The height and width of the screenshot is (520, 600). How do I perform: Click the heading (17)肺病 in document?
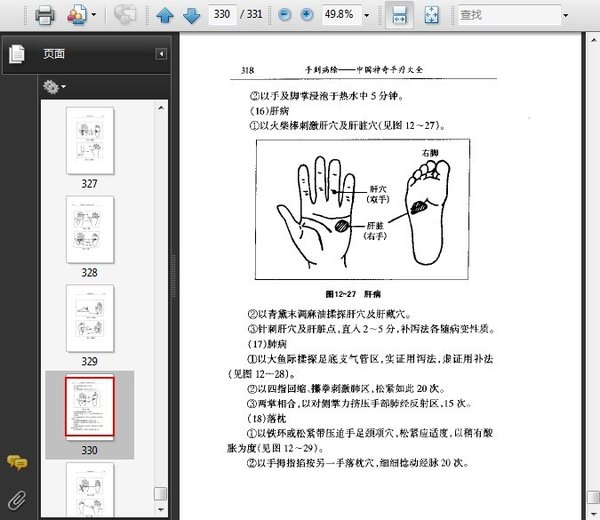(267, 344)
